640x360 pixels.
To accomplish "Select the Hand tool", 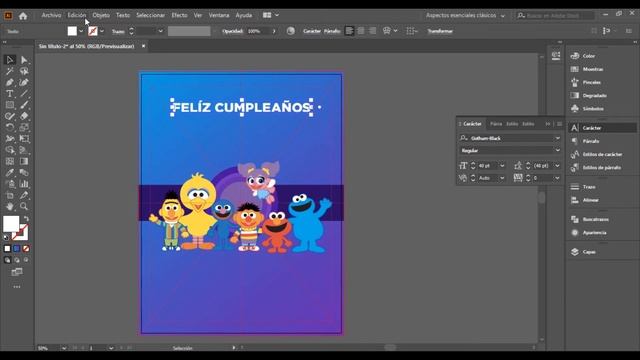I will pos(10,206).
